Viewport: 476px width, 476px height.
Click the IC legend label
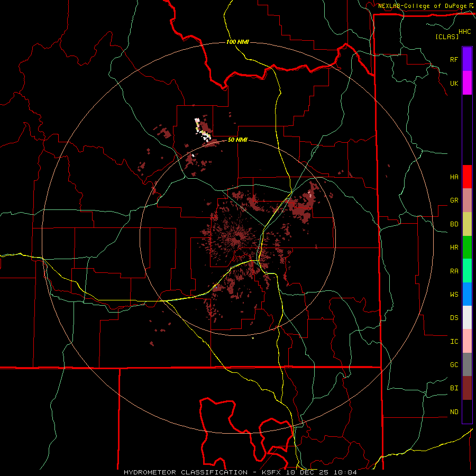(x=454, y=342)
